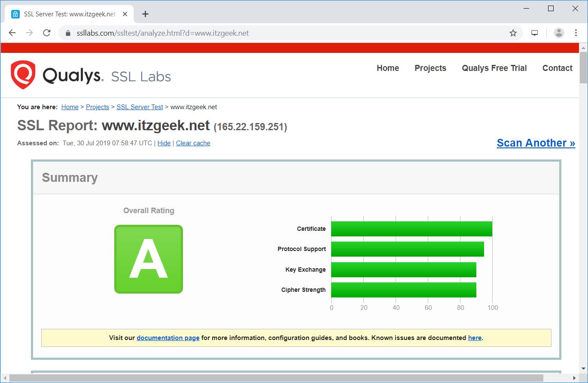Image resolution: width=588 pixels, height=383 pixels.
Task: Hide the assessment details via the Hide link
Action: pyautogui.click(x=164, y=143)
